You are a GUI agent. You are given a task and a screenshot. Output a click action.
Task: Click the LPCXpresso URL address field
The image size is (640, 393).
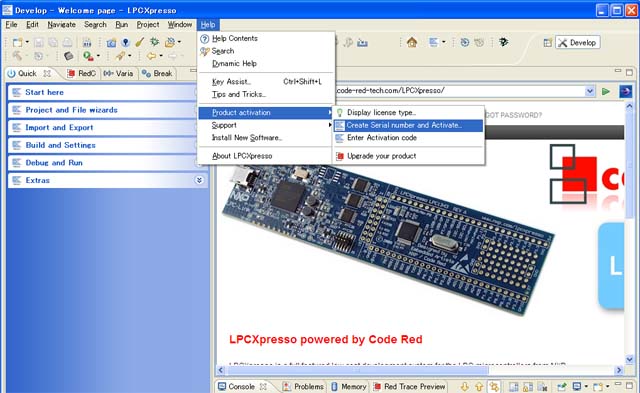460,91
